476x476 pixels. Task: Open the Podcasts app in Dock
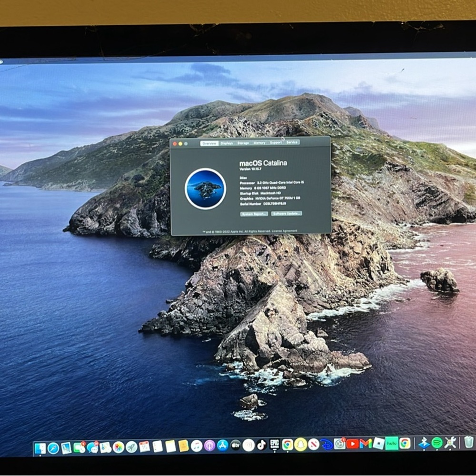pyautogui.click(x=209, y=446)
